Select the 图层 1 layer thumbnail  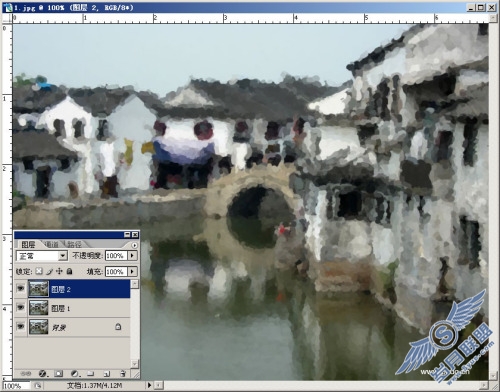[x=39, y=308]
